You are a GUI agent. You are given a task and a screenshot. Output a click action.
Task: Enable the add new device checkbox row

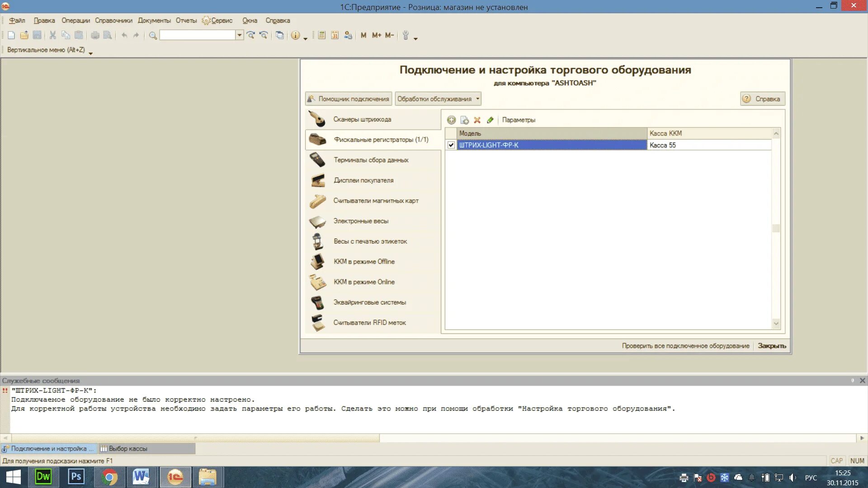coord(451,145)
